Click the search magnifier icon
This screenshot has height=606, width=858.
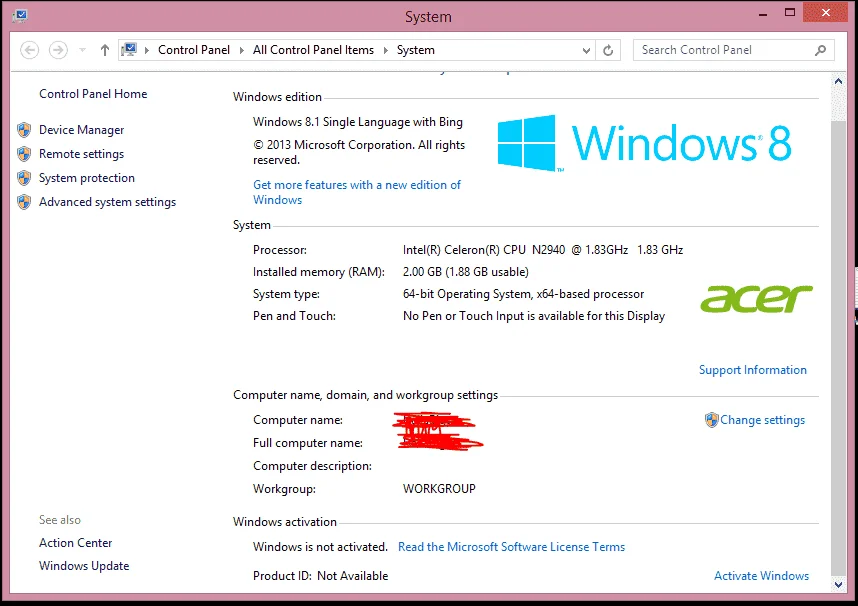pyautogui.click(x=820, y=50)
